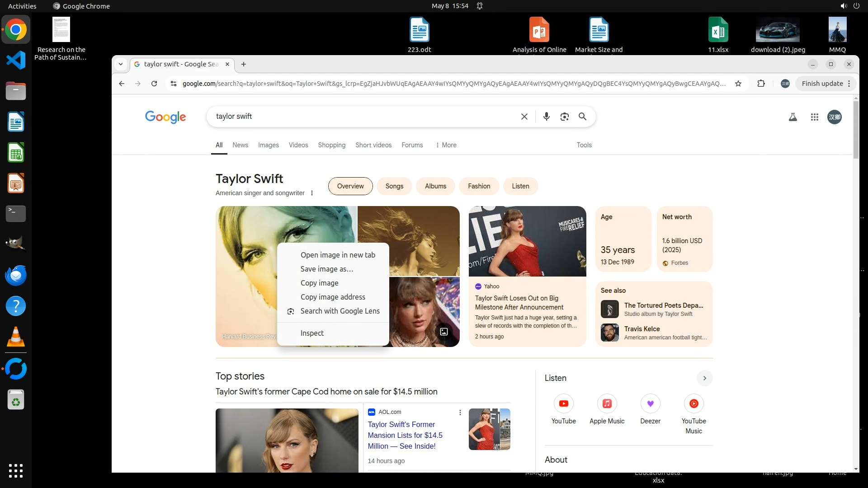Click in the taylor swift search field
The image size is (868, 488).
coord(362,117)
